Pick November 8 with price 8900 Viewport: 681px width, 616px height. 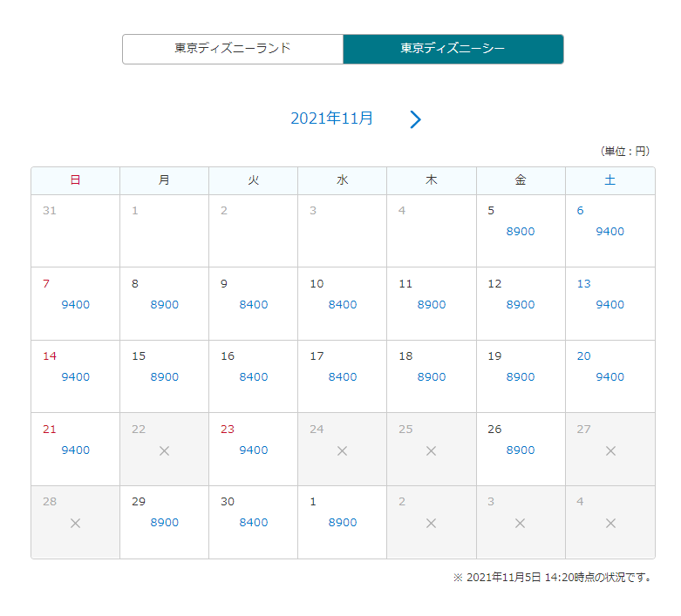point(165,304)
